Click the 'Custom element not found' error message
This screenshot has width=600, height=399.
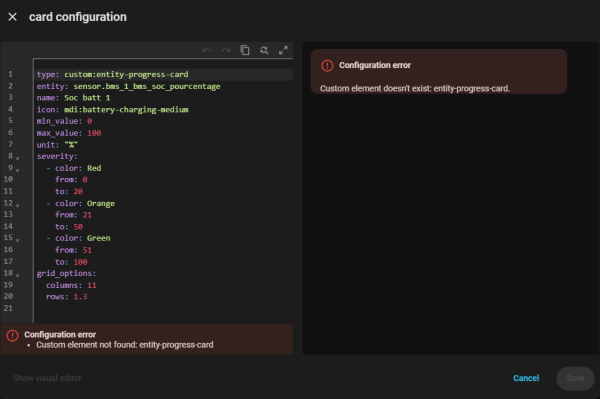coord(125,345)
